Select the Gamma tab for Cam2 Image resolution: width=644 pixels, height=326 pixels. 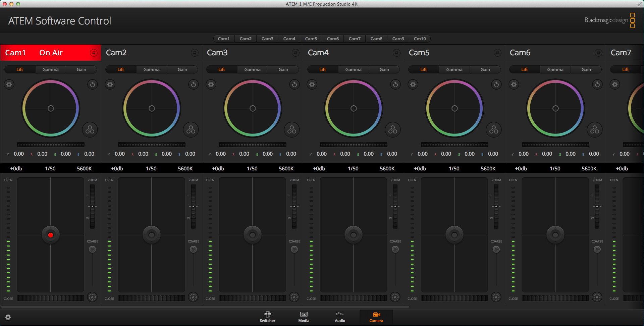(x=151, y=69)
